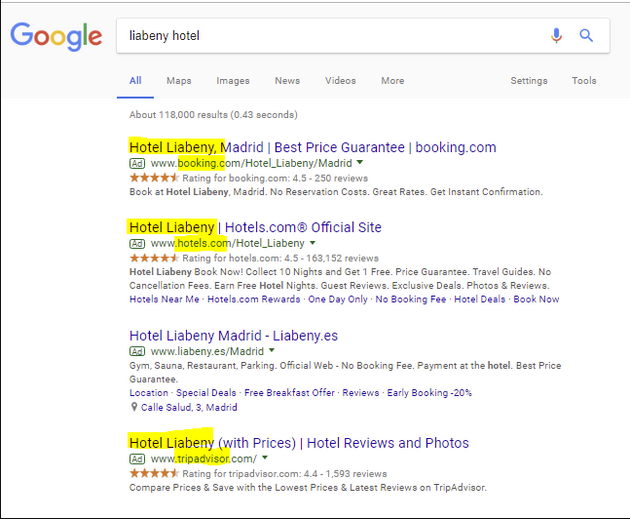
Task: Click the star rating under the hotels.com ad
Action: point(153,258)
